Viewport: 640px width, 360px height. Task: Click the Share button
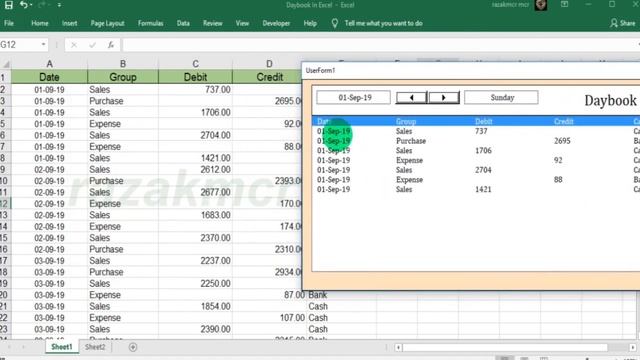[623, 23]
